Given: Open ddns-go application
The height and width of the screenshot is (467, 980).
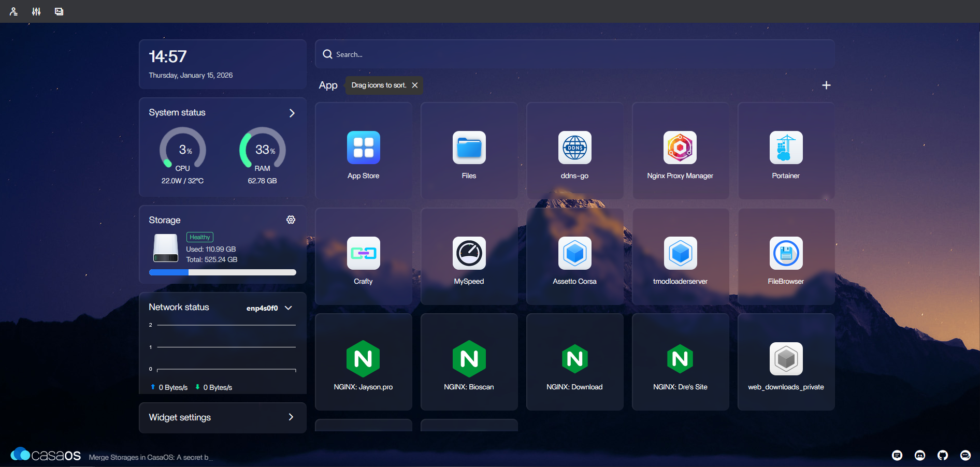Looking at the screenshot, I should [574, 148].
